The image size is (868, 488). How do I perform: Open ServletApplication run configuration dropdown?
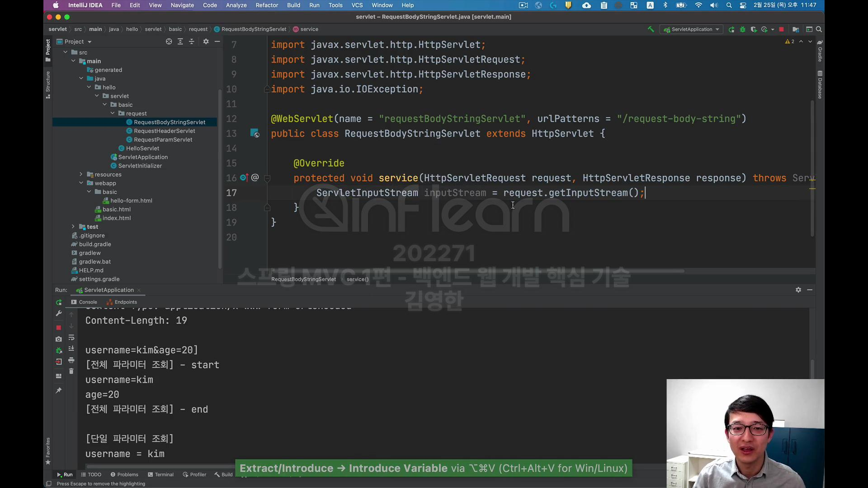tap(692, 29)
